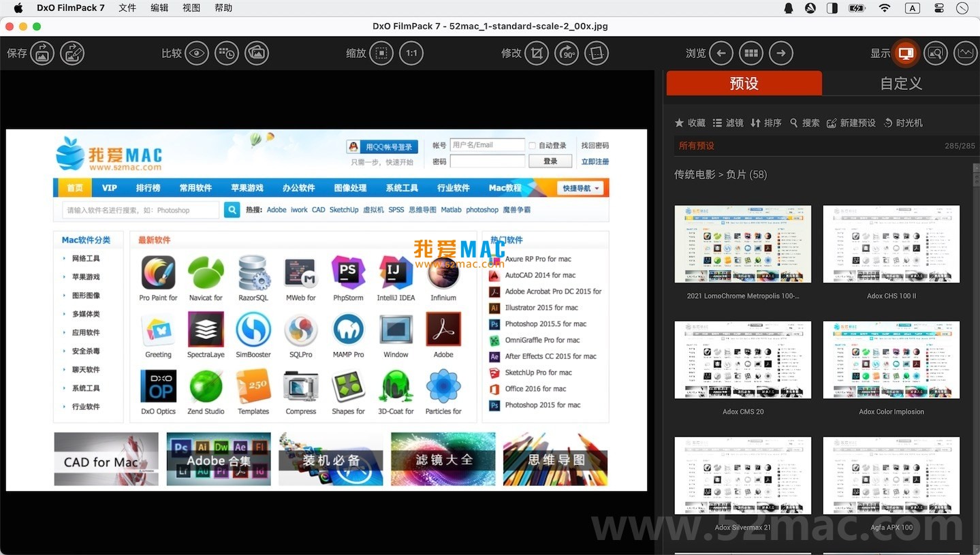Open the 视图 menu

pyautogui.click(x=191, y=8)
